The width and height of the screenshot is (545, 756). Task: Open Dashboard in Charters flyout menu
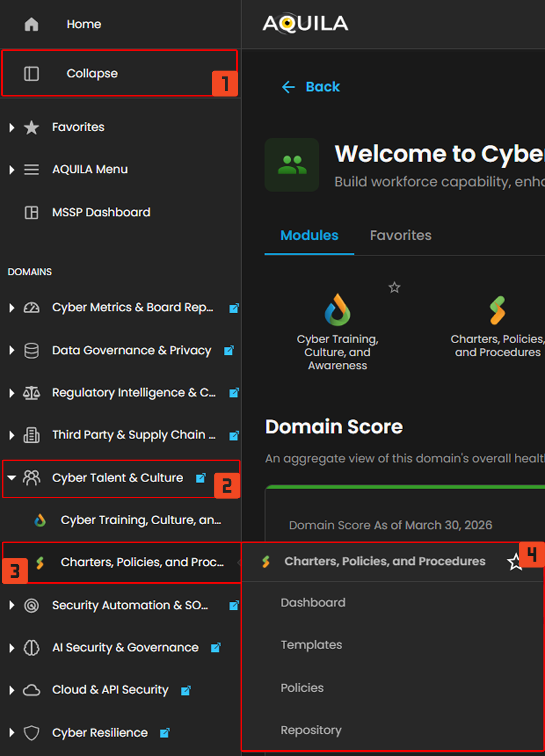click(313, 602)
